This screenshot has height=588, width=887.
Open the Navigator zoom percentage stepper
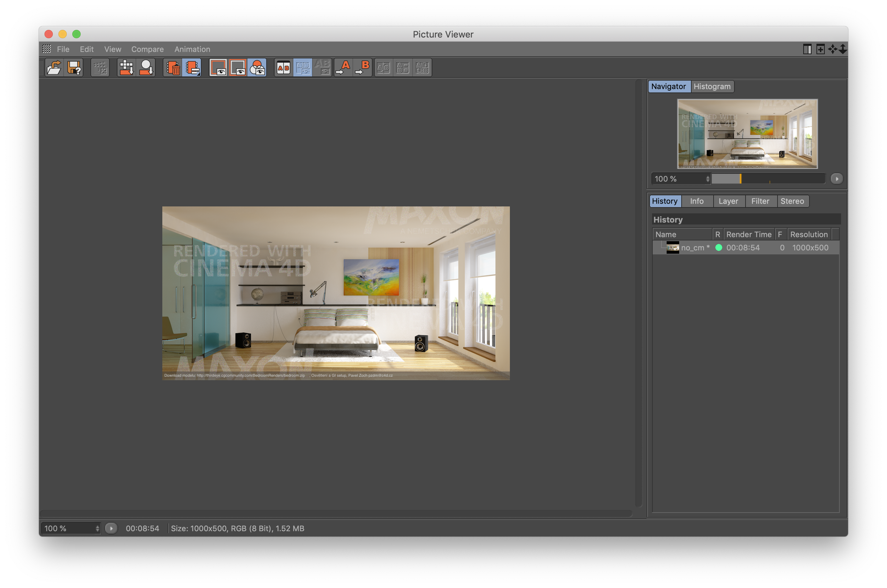(x=708, y=179)
